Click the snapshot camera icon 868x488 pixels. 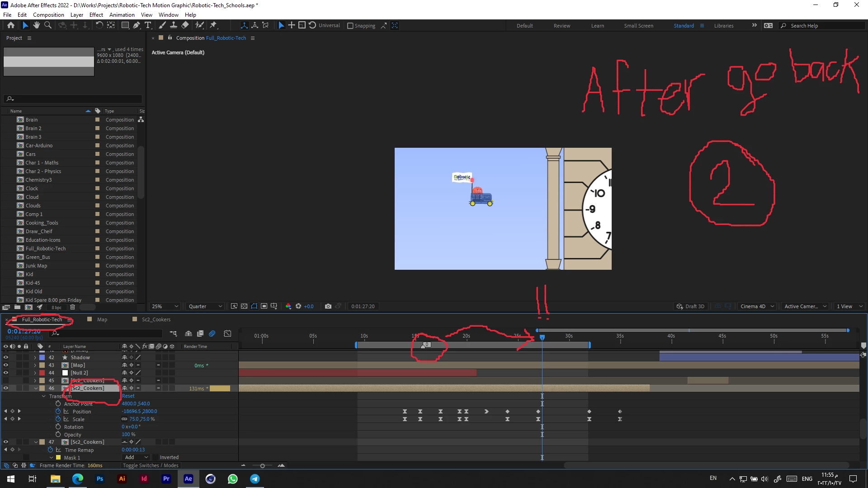point(328,306)
